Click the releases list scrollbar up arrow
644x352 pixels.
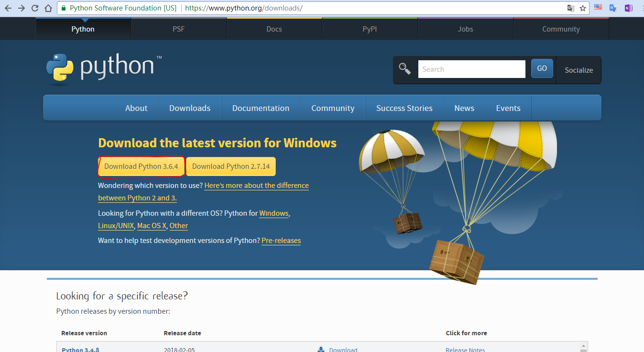pos(584,346)
